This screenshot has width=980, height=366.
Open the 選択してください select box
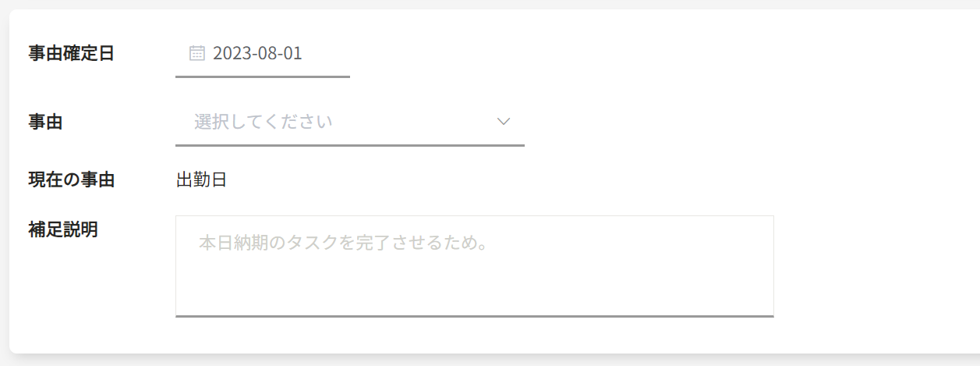click(349, 122)
